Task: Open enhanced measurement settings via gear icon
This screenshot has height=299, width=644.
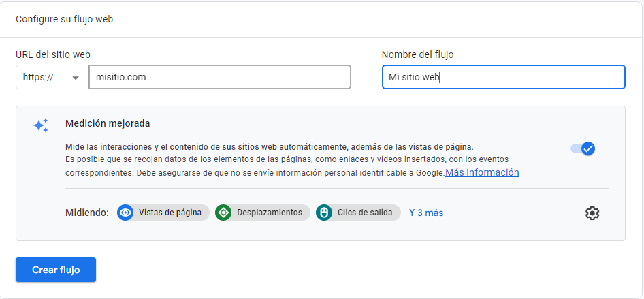Action: pos(592,213)
